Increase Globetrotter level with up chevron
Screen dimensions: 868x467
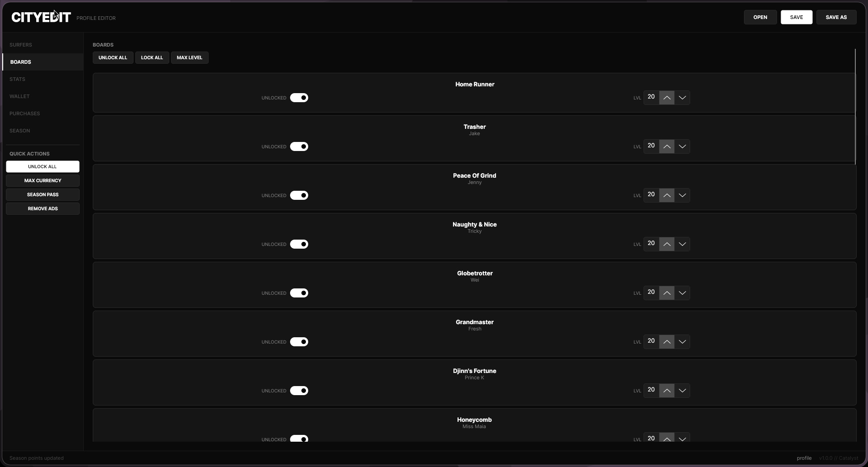[x=667, y=293]
